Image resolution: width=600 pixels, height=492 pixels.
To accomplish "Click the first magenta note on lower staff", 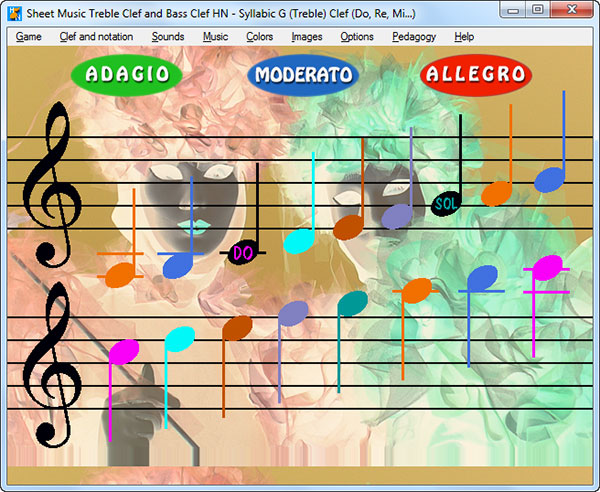I will point(124,352).
